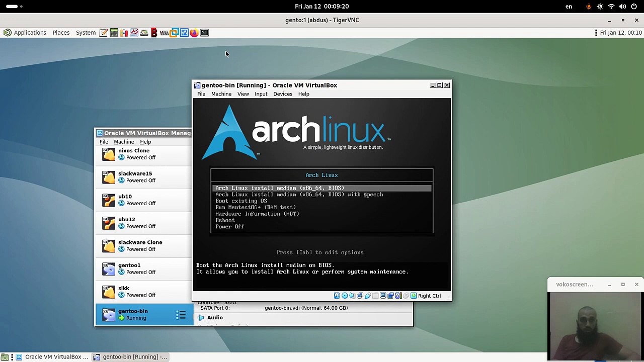Open the top bar date and time
The height and width of the screenshot is (362, 644).
pyautogui.click(x=322, y=7)
